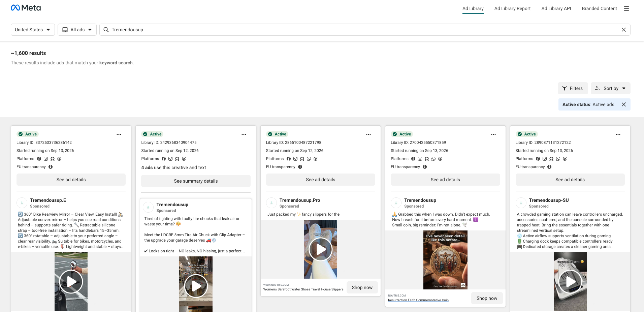Click See summary details button
Viewport: 644px width, 312px height.
(196, 181)
